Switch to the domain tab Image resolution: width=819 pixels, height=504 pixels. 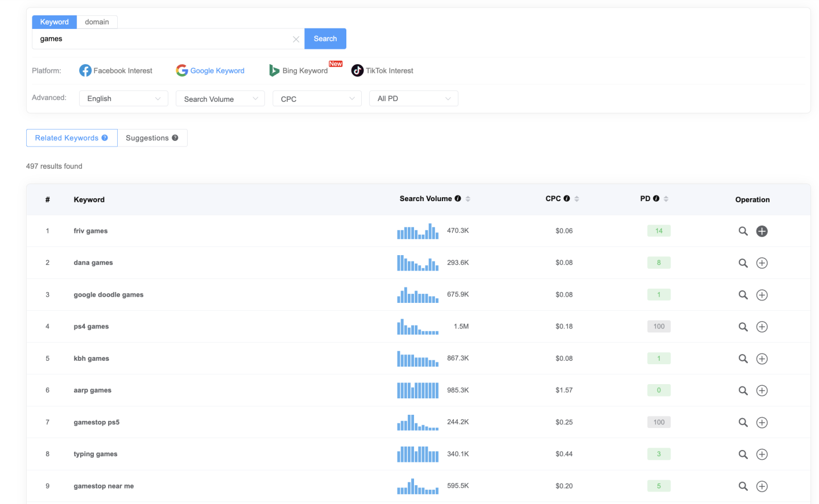pyautogui.click(x=97, y=22)
